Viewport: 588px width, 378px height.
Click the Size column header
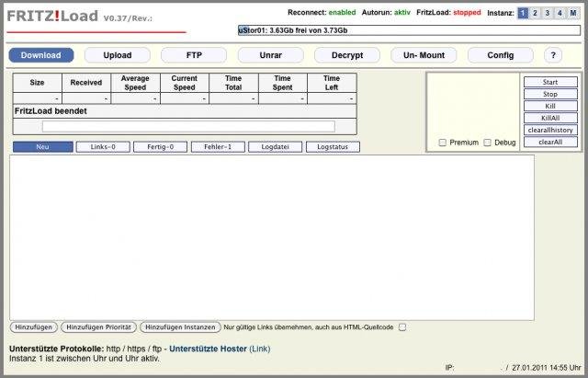click(x=37, y=83)
